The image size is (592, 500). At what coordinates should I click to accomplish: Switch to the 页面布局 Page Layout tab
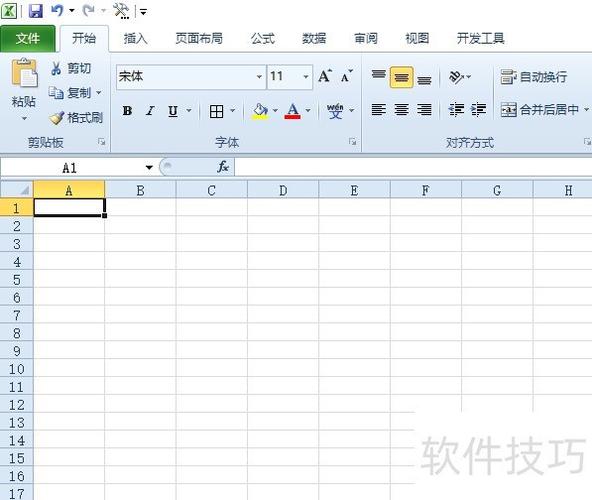point(199,38)
